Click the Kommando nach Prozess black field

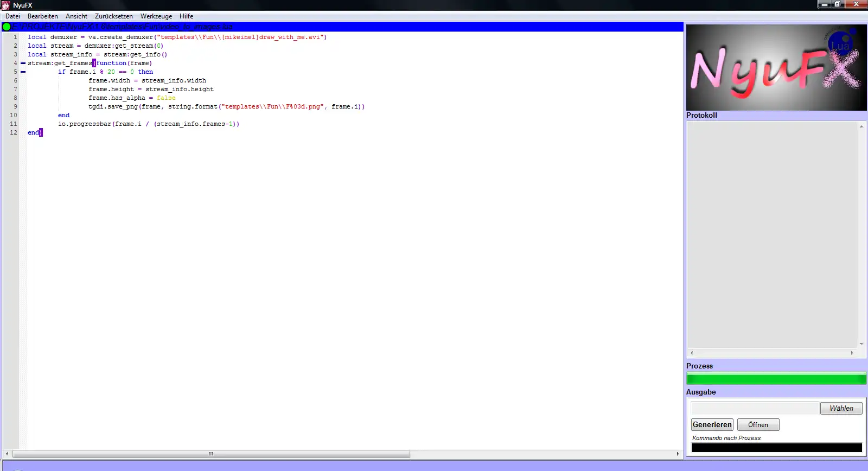click(x=776, y=448)
